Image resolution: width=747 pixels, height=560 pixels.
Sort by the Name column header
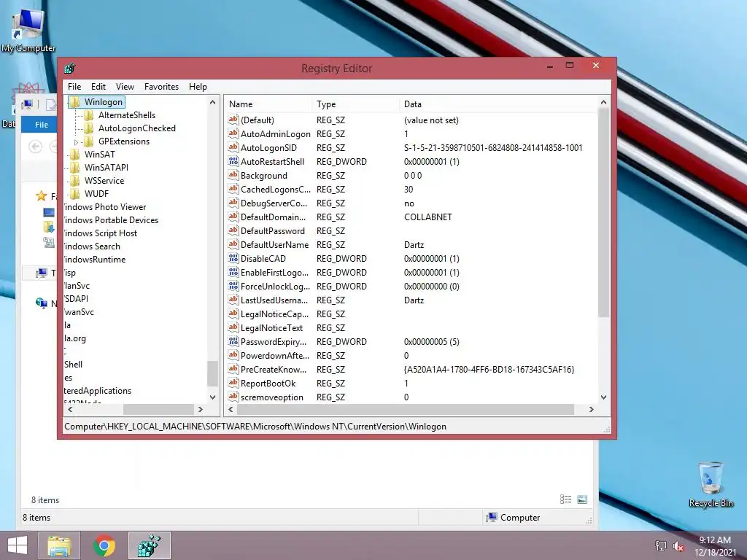tap(268, 104)
